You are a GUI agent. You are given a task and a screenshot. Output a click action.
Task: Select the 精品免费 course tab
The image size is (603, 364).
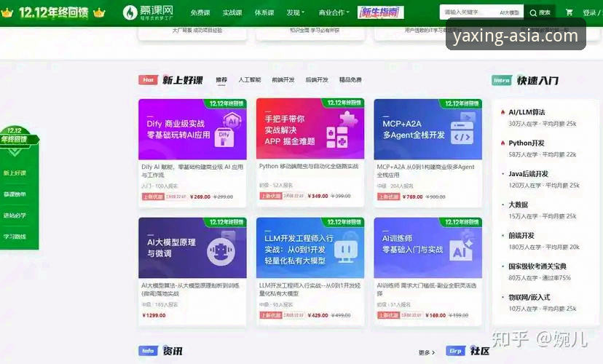tap(350, 80)
